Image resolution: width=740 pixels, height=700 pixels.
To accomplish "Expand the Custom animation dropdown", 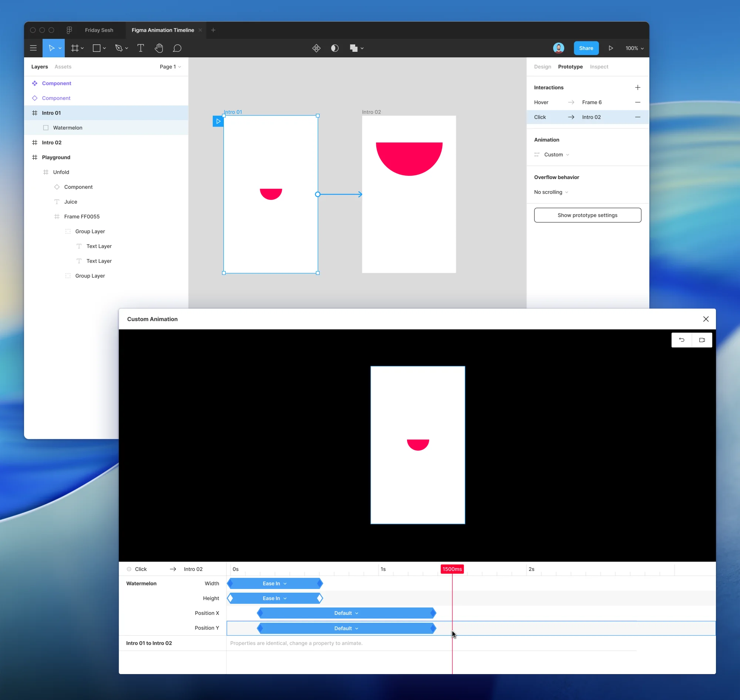I will pyautogui.click(x=556, y=155).
